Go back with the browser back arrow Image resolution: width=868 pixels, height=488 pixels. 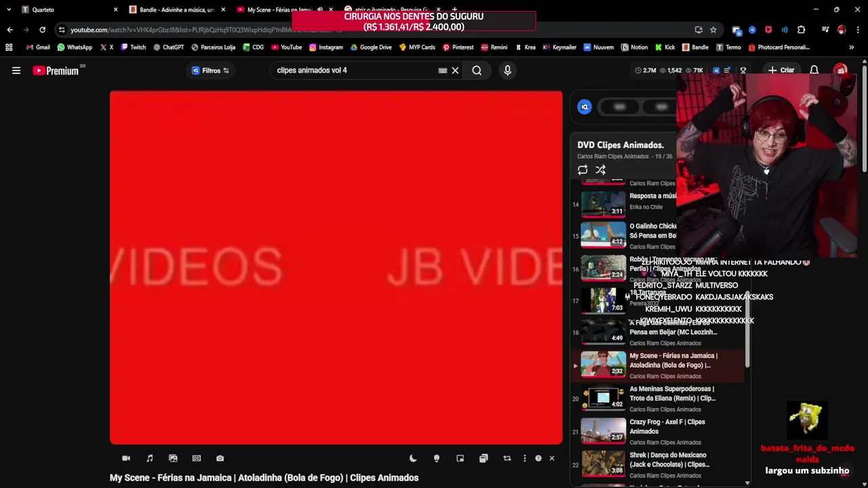pos(9,30)
